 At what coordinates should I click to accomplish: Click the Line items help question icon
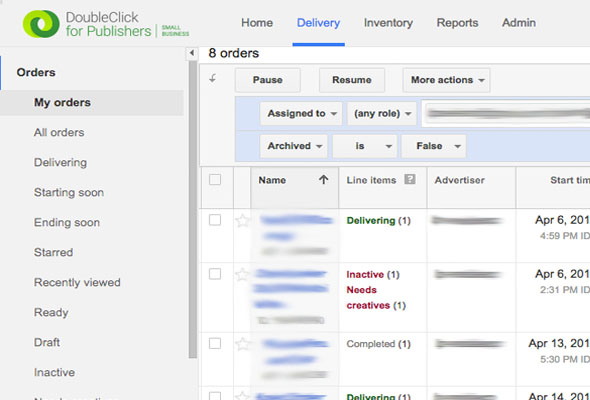[410, 179]
